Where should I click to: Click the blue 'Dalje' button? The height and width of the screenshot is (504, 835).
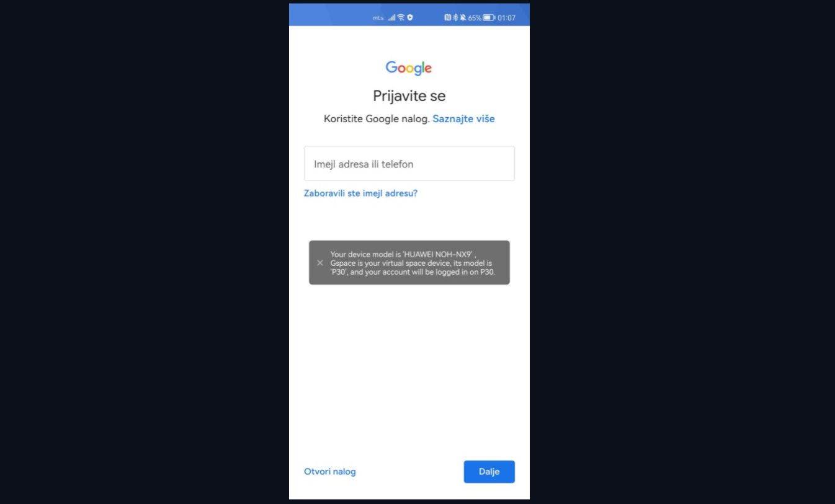click(x=489, y=472)
